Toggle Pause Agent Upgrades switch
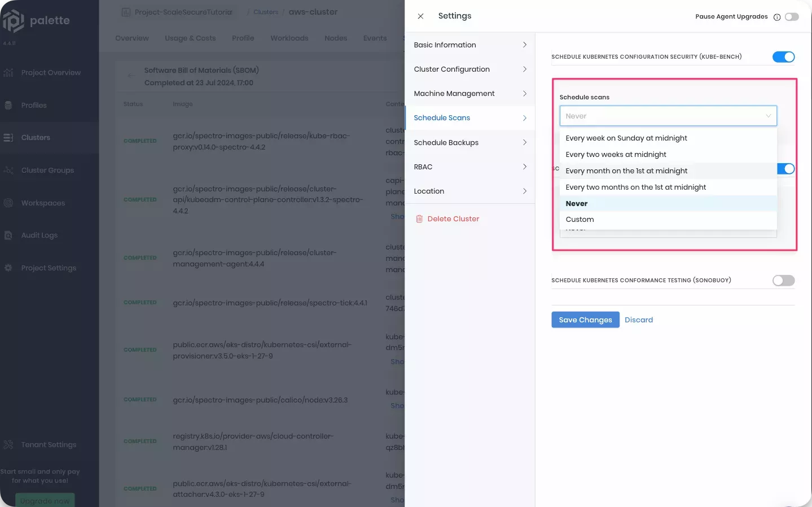Viewport: 812px width, 507px height. coord(792,17)
